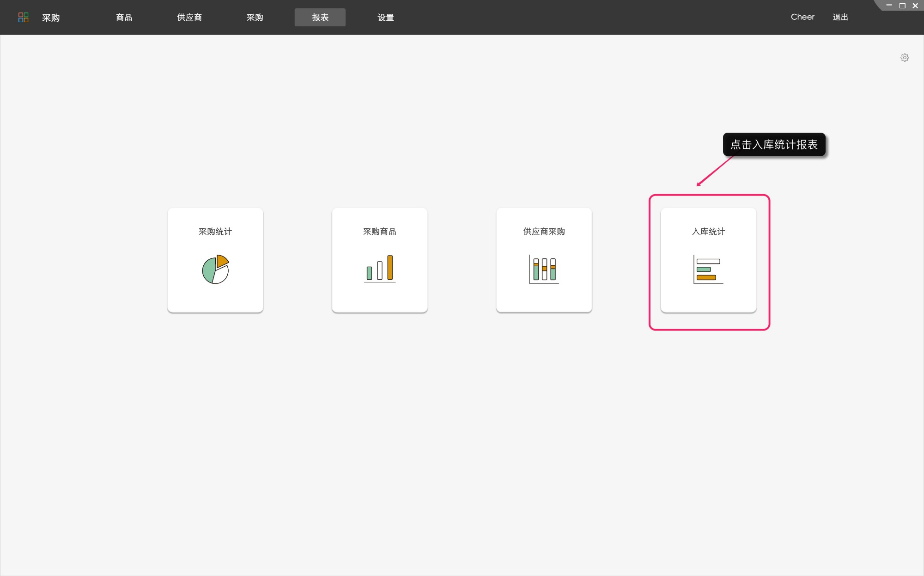Open the 设置 tab
The image size is (924, 576).
click(386, 18)
